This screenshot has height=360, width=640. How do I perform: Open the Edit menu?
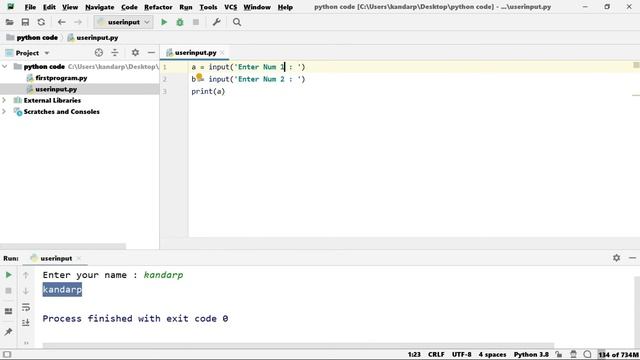49,7
